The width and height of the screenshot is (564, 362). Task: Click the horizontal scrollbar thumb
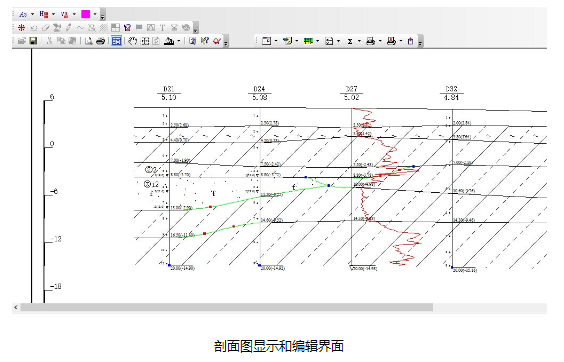coord(227,307)
